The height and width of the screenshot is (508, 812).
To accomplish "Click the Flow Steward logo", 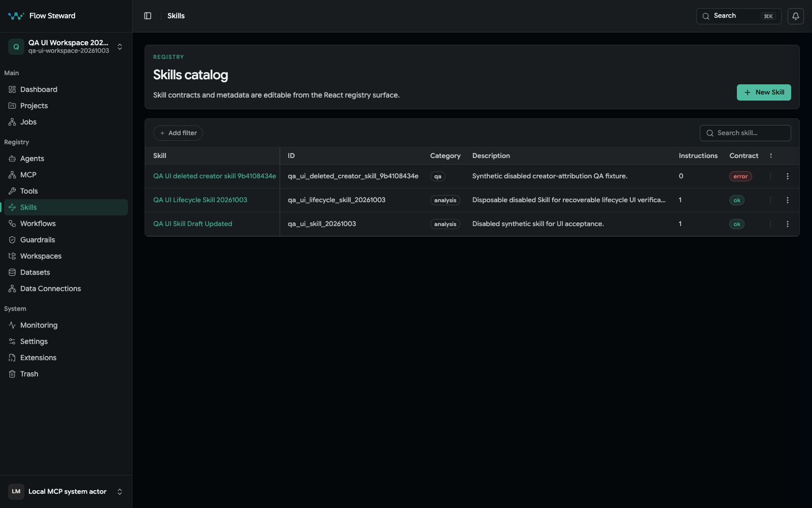I will point(16,16).
